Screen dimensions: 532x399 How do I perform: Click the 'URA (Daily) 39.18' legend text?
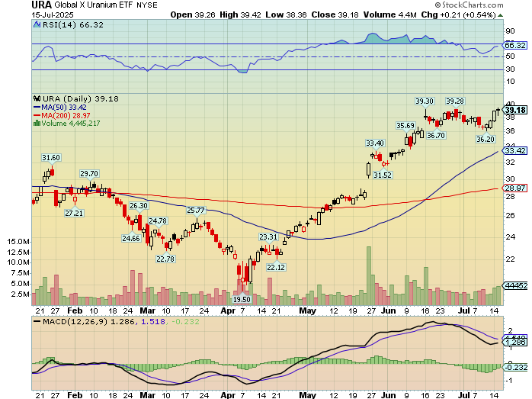[81, 99]
